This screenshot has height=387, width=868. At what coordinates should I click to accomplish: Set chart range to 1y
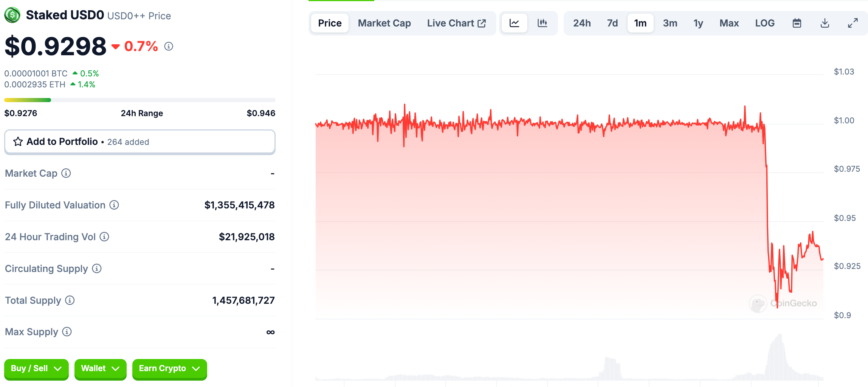point(698,23)
